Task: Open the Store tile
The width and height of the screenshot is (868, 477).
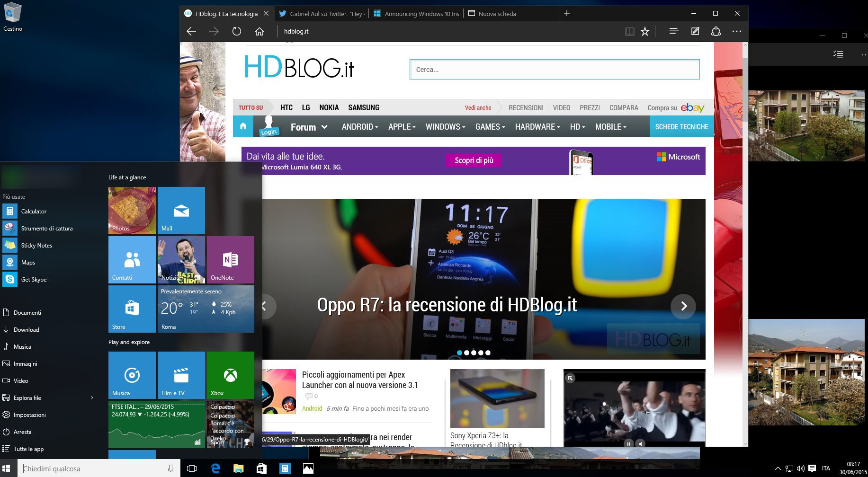Action: point(132,309)
